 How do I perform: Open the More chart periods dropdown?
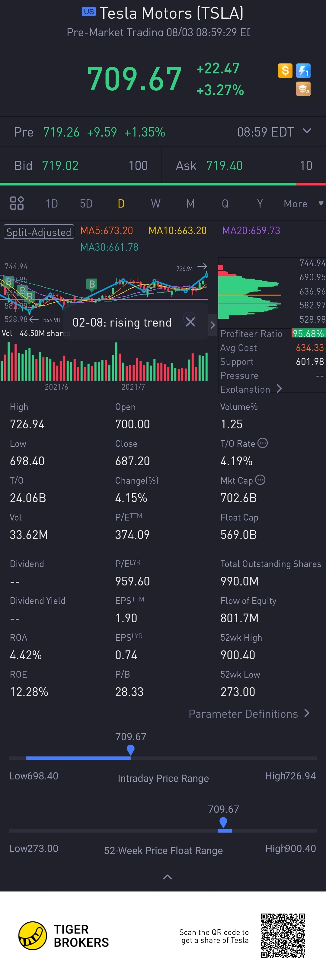pos(304,204)
